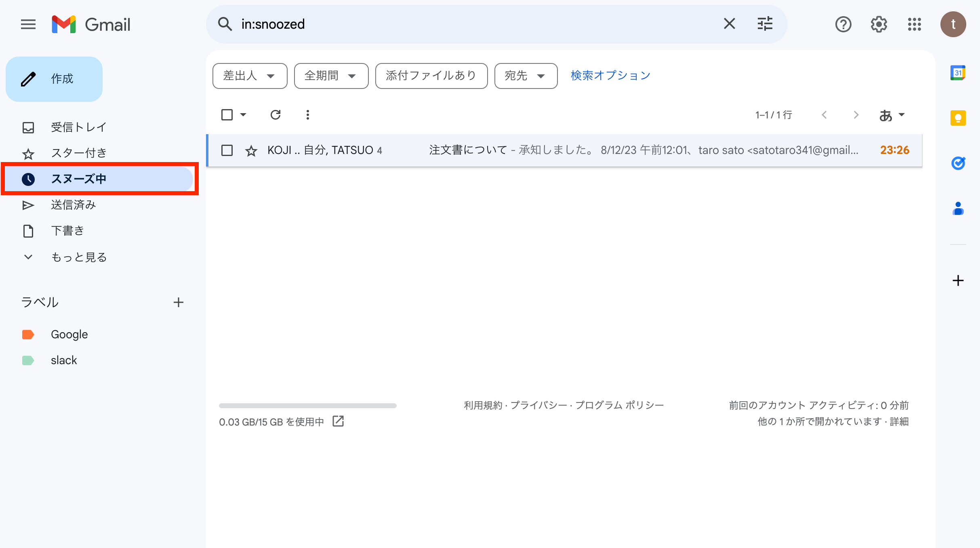Open Google Keep side panel
This screenshot has height=548, width=980.
958,118
